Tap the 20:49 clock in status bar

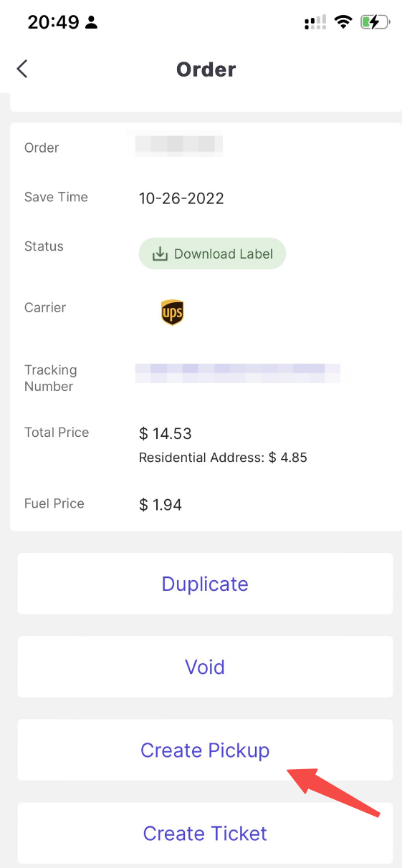tap(53, 22)
